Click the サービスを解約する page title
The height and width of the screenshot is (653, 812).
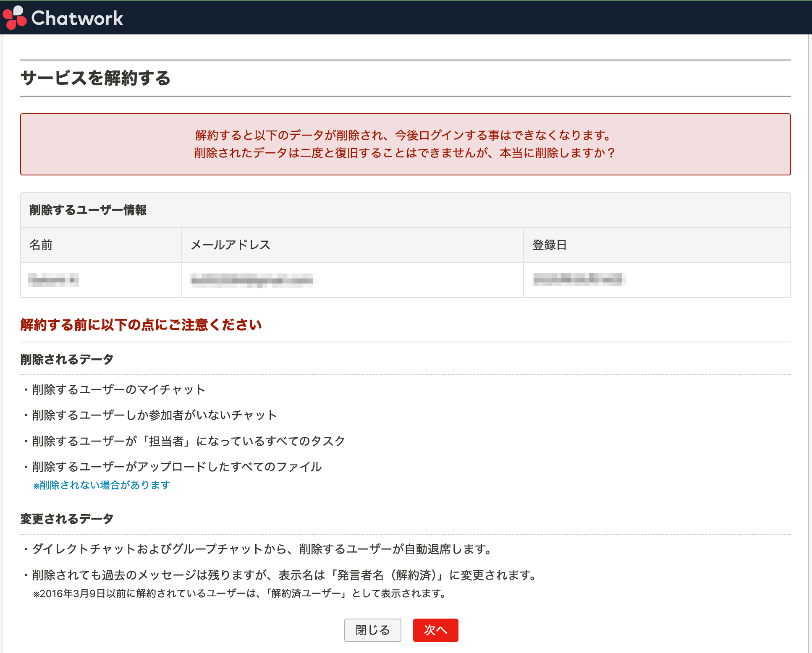pyautogui.click(x=96, y=77)
